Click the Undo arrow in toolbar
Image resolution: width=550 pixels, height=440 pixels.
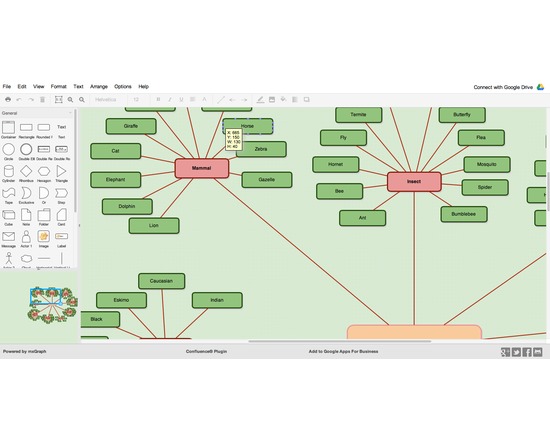[19, 100]
